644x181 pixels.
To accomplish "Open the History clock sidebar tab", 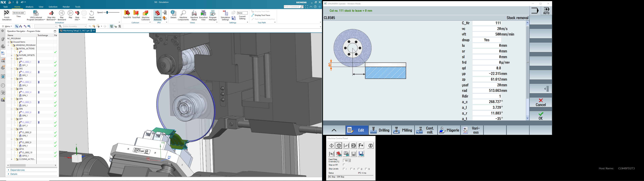I will [x=3, y=85].
